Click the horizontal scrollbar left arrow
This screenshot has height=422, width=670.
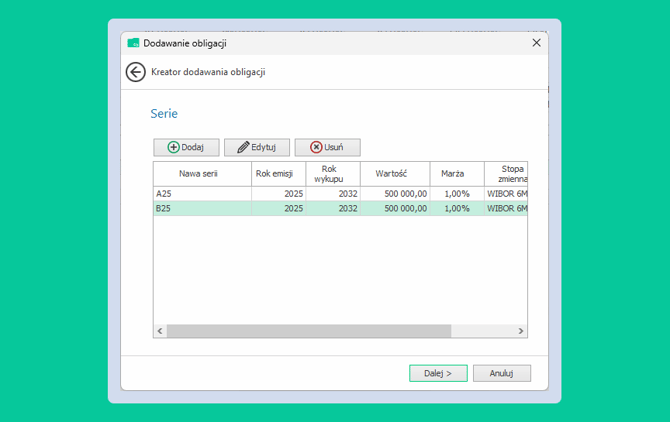point(160,331)
